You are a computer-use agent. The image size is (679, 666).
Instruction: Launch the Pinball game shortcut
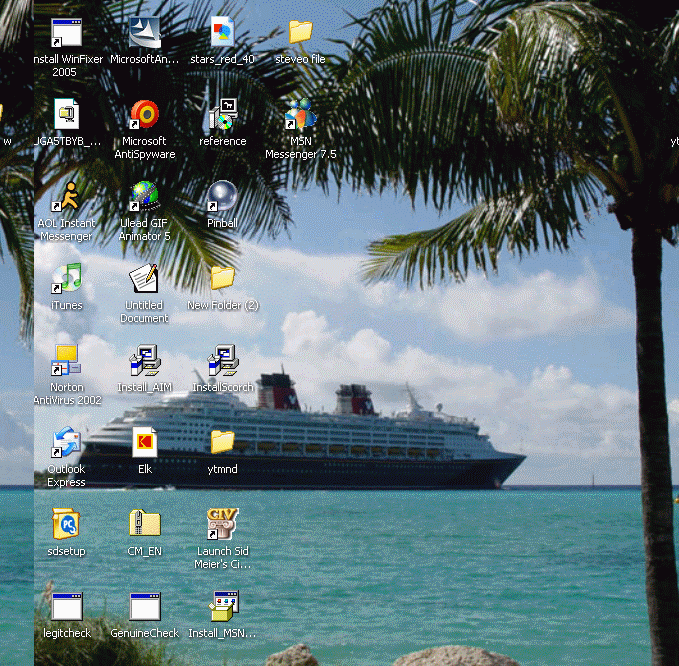[223, 196]
